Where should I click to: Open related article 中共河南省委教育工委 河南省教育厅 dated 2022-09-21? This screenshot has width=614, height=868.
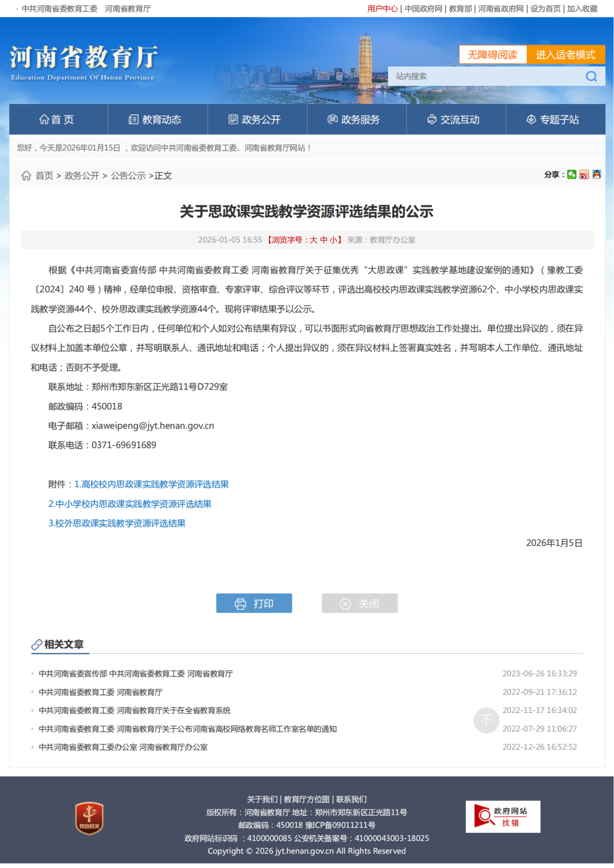pyautogui.click(x=101, y=692)
